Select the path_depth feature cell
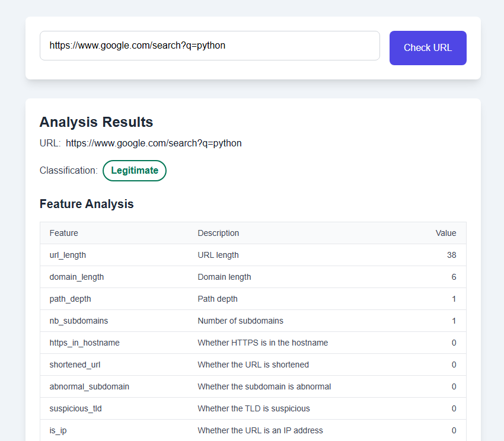Viewport: 504px width, 441px height. click(x=70, y=299)
